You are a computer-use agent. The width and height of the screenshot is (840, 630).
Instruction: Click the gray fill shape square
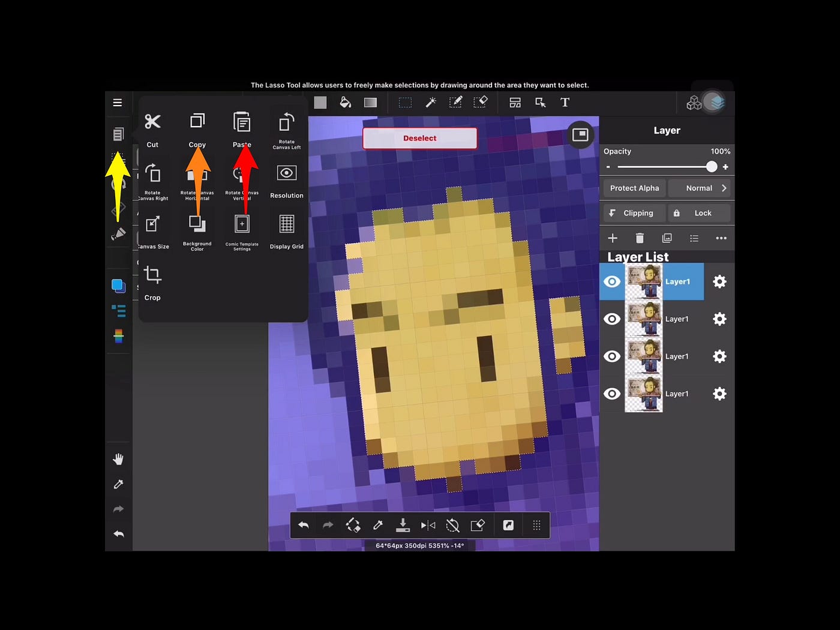[x=320, y=103]
